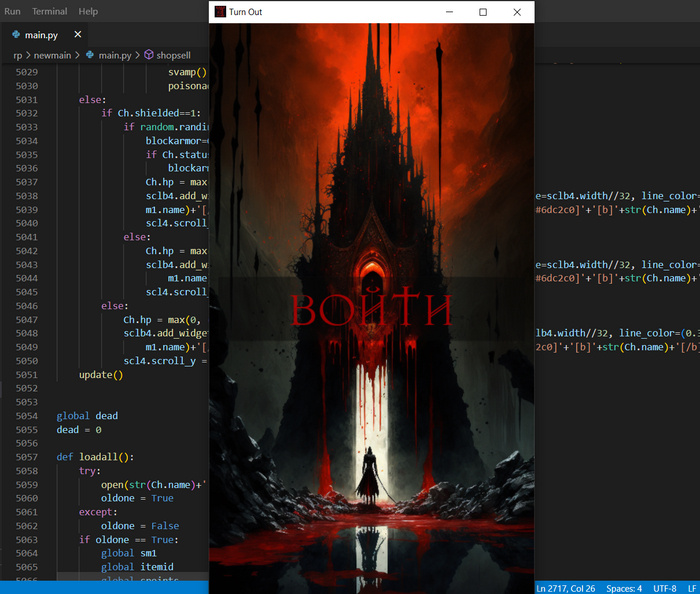Open the Run menu
Viewport: 700px width, 594px height.
click(12, 11)
